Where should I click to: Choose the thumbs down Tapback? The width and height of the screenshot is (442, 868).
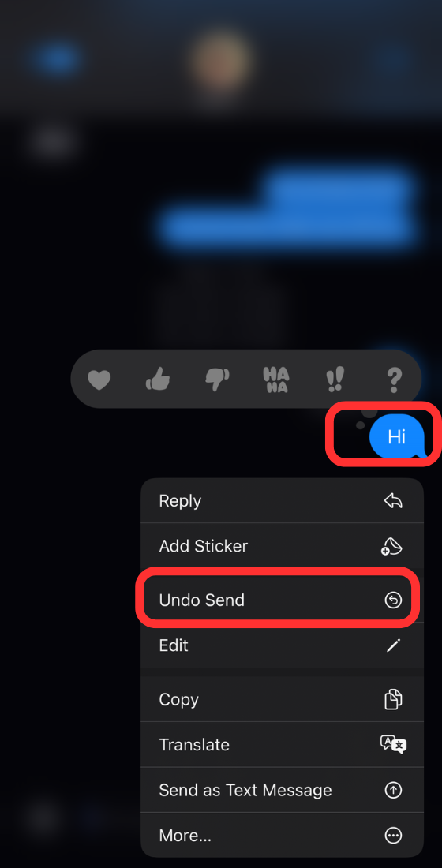click(x=217, y=380)
